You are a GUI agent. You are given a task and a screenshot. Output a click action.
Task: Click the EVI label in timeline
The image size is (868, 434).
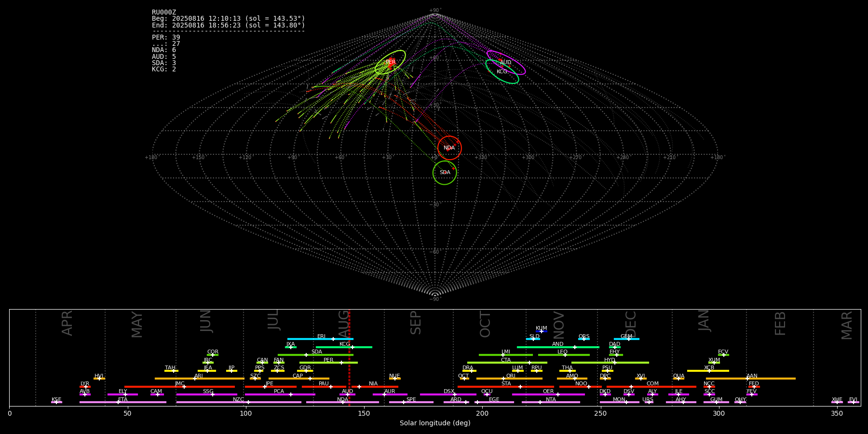[x=854, y=400]
